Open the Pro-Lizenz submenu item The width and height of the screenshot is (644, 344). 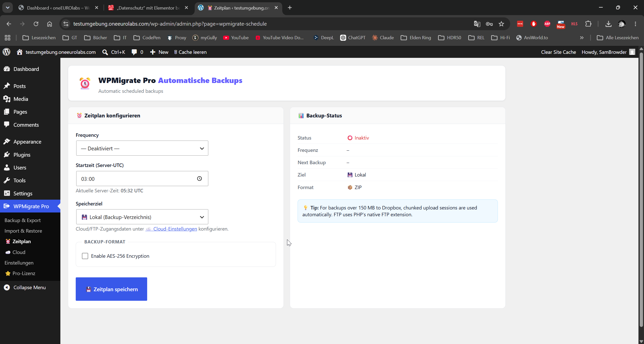coord(21,273)
